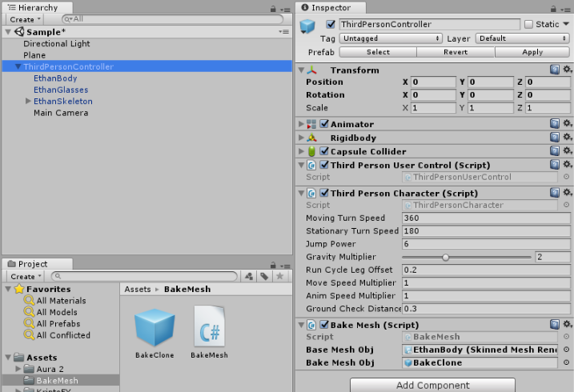Image resolution: width=574 pixels, height=392 pixels.
Task: Lock the Inspector panel
Action: 553,9
